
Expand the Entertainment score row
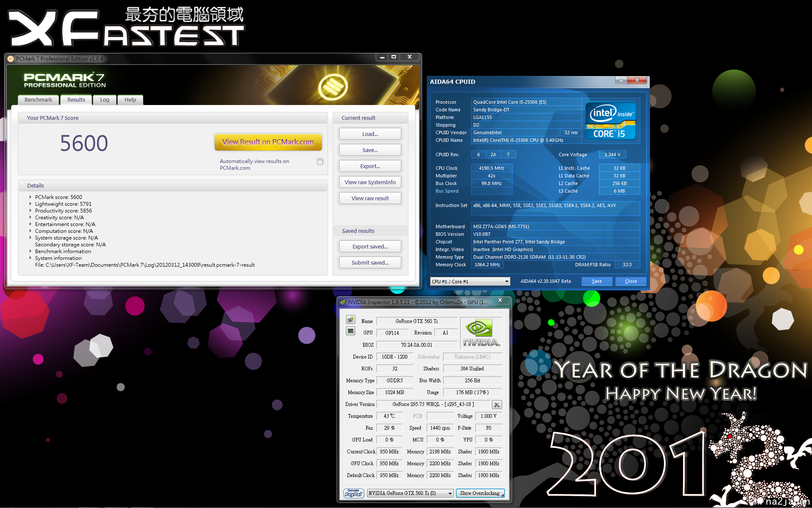point(30,224)
